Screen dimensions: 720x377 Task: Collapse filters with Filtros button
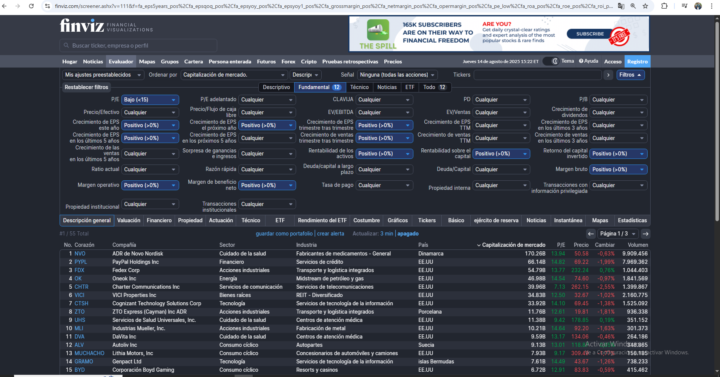point(630,75)
